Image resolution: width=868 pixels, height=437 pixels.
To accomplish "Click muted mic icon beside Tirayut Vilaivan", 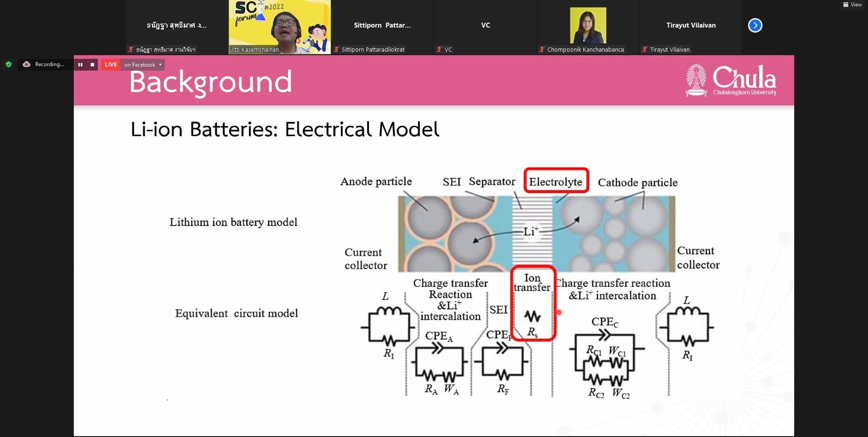I will (645, 49).
